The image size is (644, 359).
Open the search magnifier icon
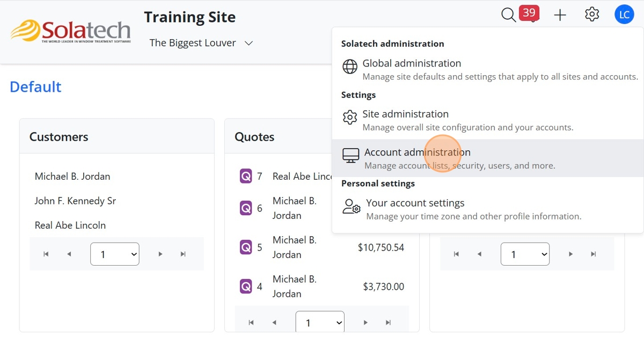pyautogui.click(x=508, y=15)
